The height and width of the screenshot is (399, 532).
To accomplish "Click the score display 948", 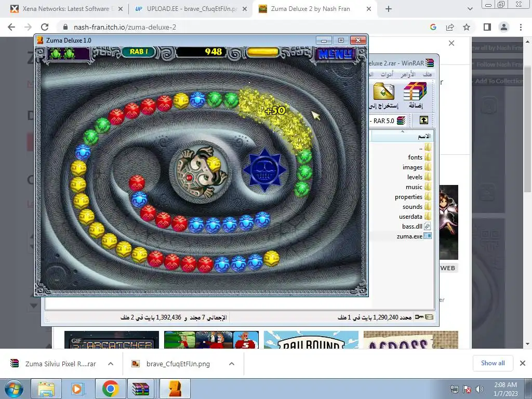I will [213, 51].
